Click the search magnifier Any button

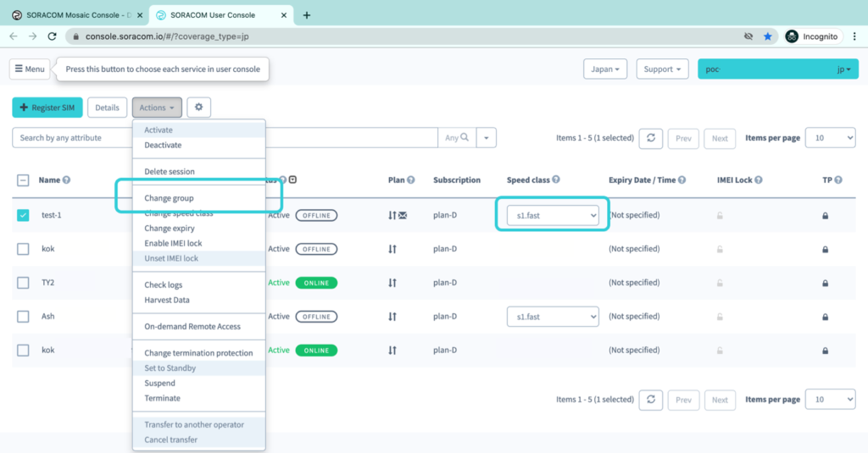point(457,138)
